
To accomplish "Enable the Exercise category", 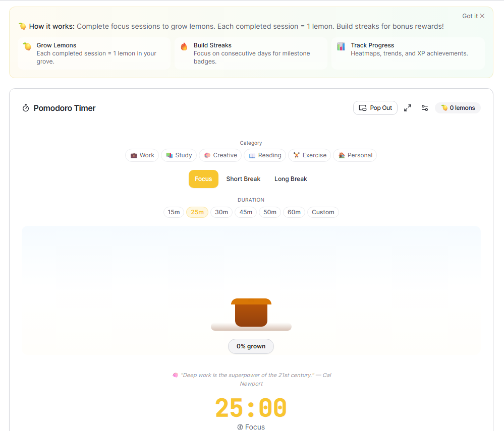I will pyautogui.click(x=309, y=155).
